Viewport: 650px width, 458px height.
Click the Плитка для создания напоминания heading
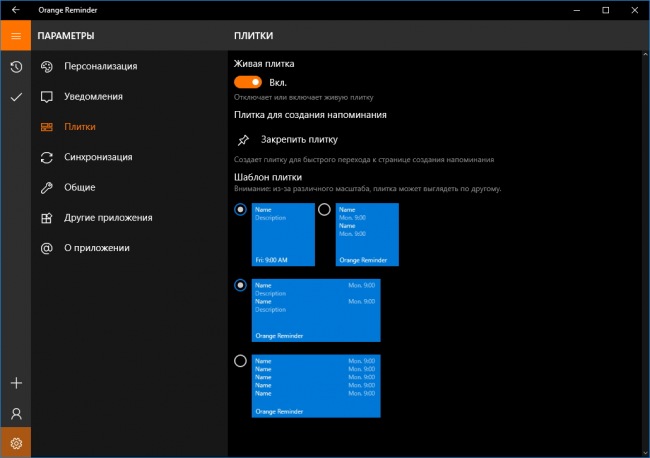310,115
